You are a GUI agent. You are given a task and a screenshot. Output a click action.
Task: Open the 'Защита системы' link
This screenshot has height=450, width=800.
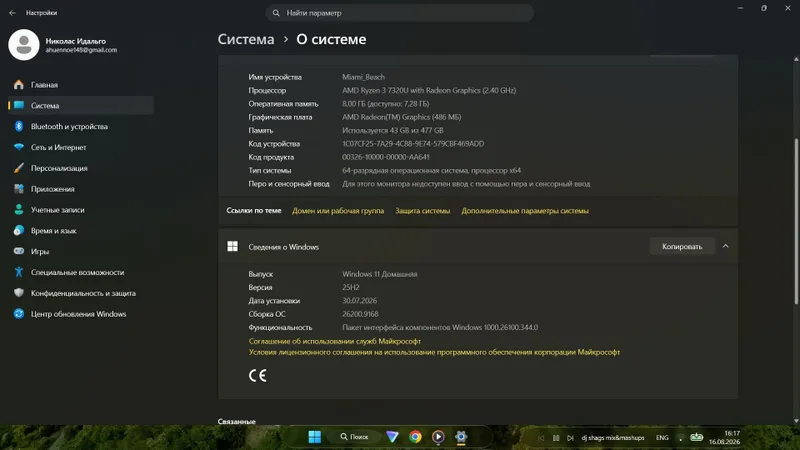click(x=422, y=211)
